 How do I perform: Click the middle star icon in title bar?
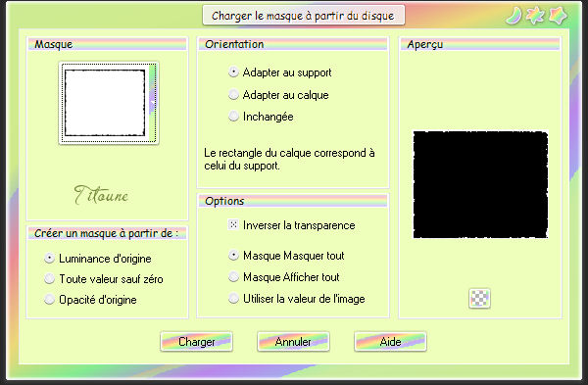coord(535,16)
